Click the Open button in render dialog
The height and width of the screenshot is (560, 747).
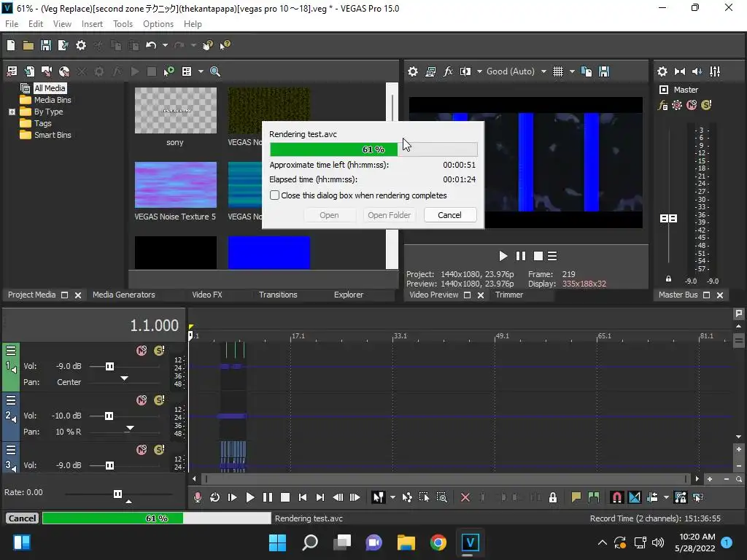click(329, 215)
